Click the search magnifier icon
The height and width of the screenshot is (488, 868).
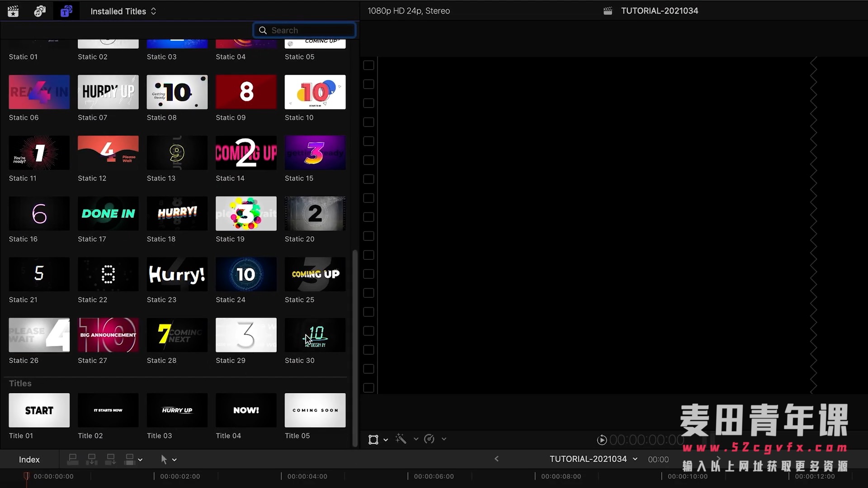pyautogui.click(x=263, y=30)
